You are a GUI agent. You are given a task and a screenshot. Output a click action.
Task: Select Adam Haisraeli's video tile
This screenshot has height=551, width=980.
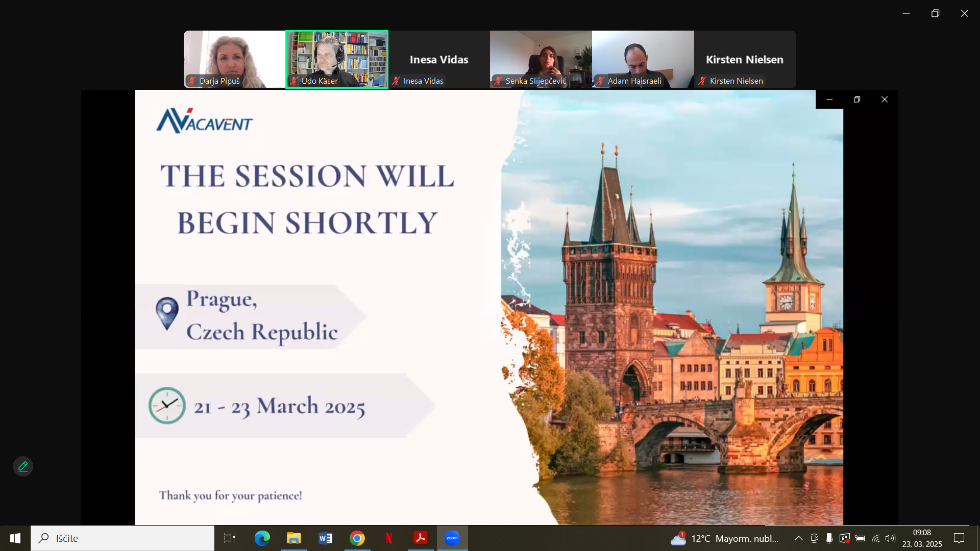[643, 59]
